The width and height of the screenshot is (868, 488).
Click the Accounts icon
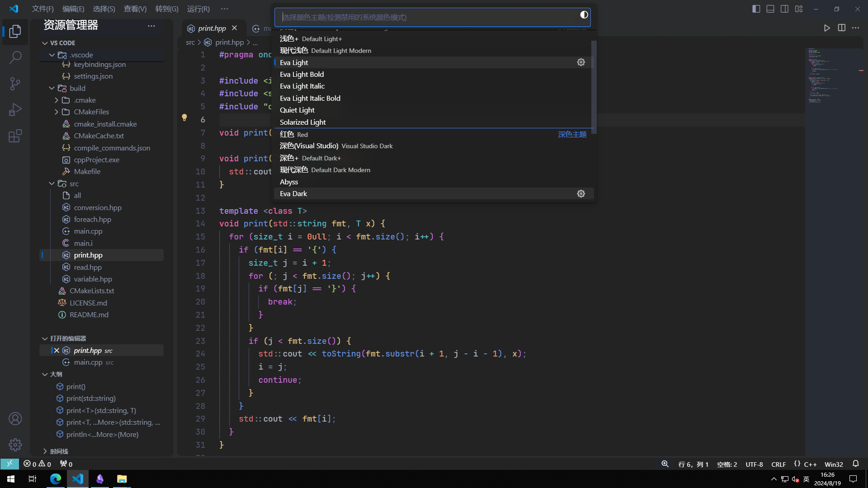click(15, 419)
